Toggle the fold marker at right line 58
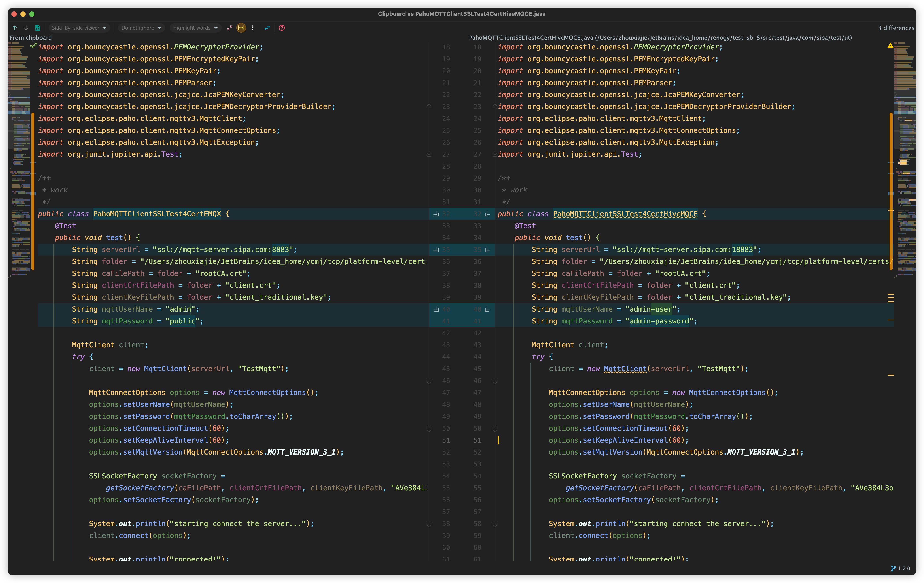This screenshot has height=583, width=924. 495,524
